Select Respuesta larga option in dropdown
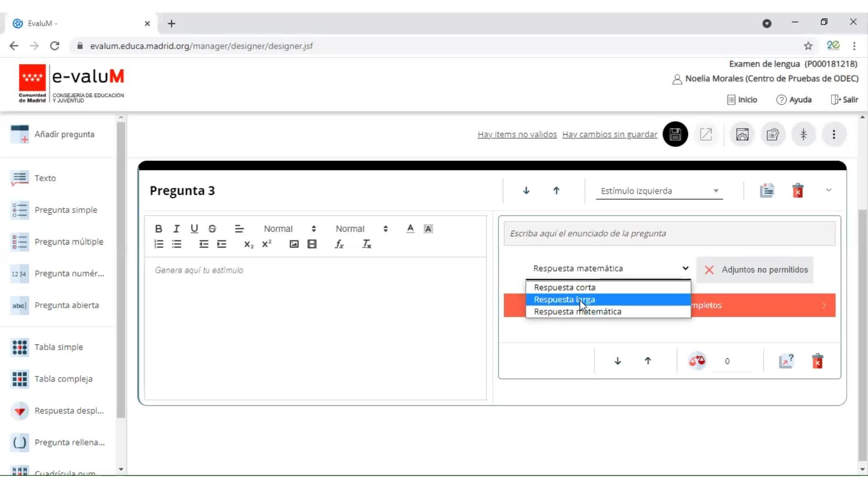Viewport: 868px width, 488px height. pyautogui.click(x=564, y=300)
